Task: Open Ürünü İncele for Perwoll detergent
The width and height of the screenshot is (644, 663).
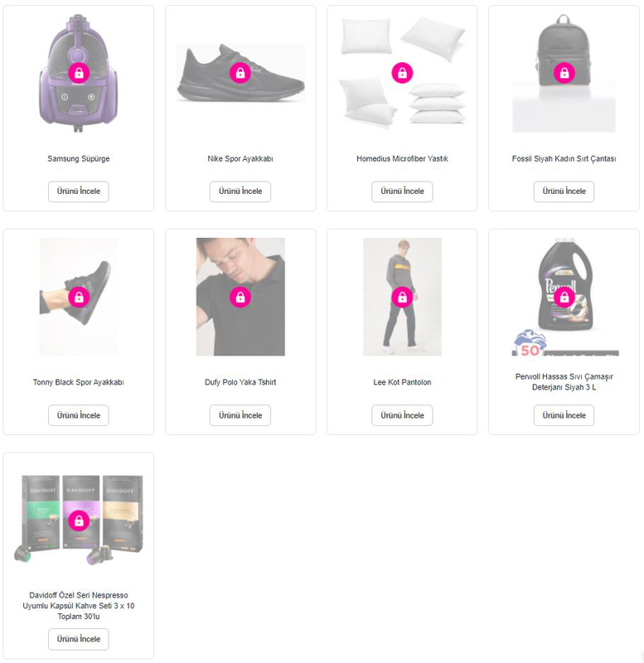Action: pyautogui.click(x=564, y=416)
